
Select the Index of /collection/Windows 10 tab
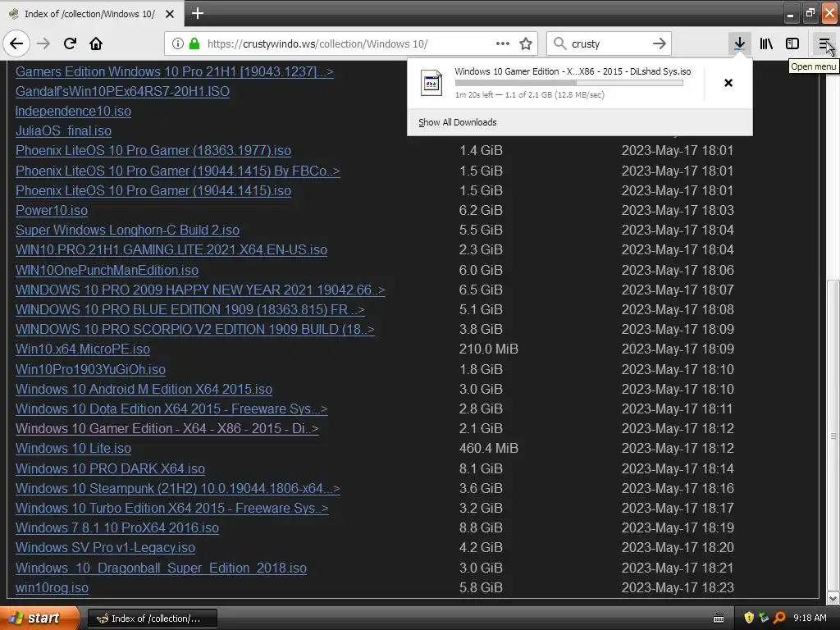click(x=91, y=14)
